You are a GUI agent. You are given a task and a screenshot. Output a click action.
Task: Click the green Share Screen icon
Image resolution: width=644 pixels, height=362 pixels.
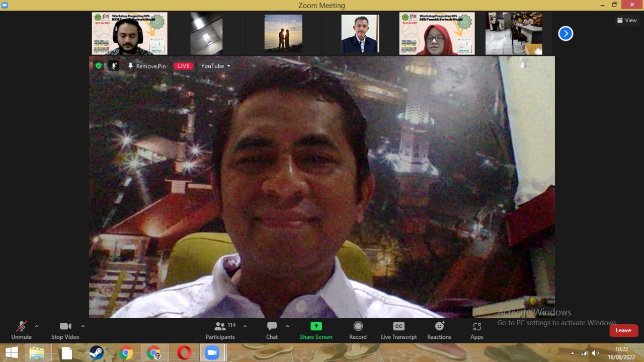pyautogui.click(x=316, y=326)
